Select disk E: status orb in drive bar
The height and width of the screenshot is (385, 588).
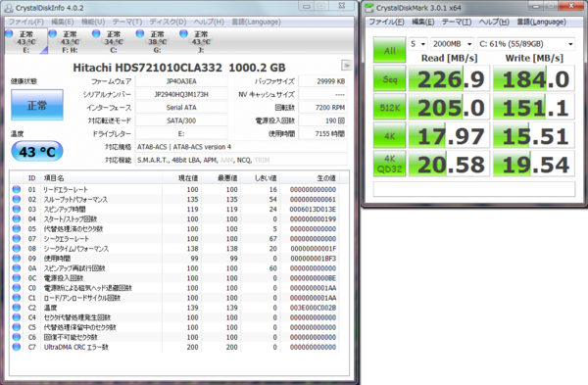tap(9, 33)
